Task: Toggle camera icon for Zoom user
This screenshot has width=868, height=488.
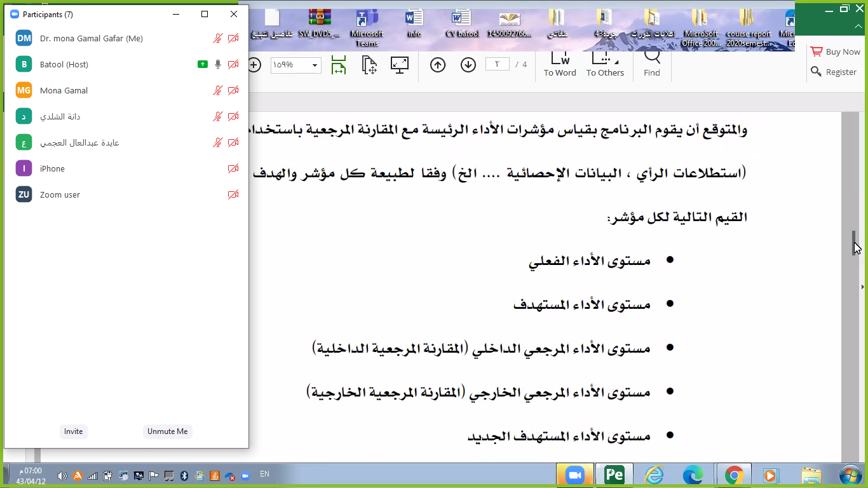Action: (x=233, y=195)
